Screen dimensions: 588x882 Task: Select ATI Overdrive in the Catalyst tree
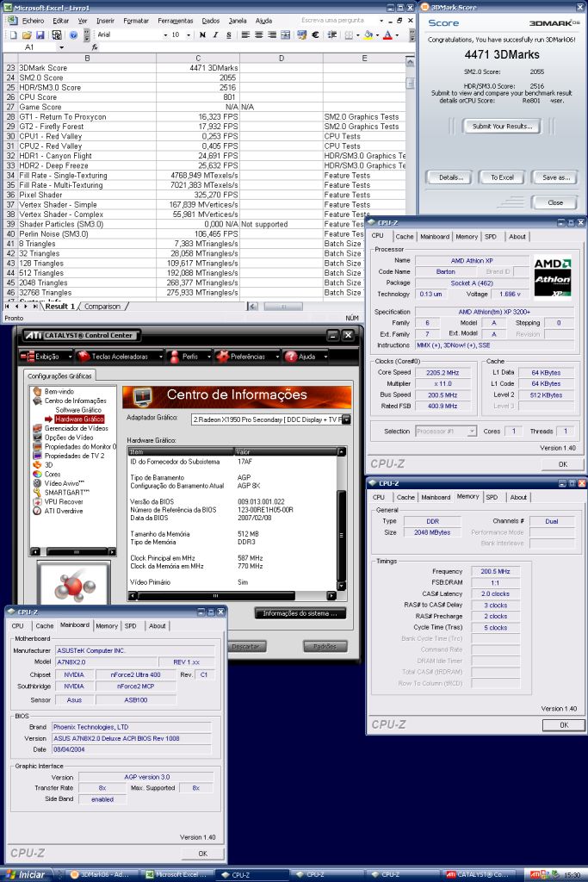pos(64,511)
